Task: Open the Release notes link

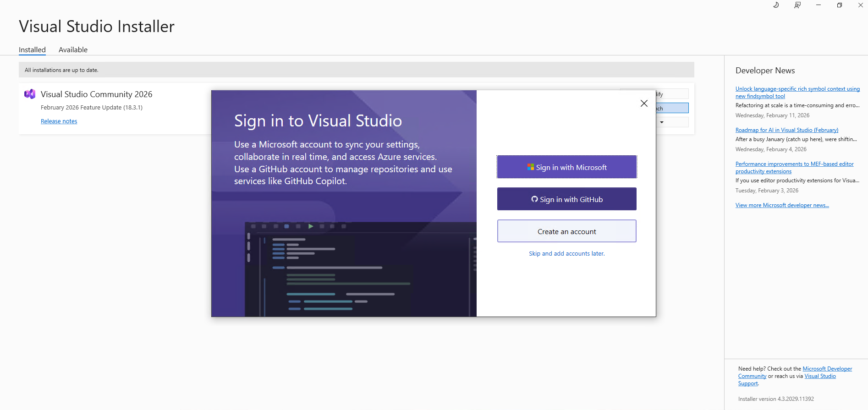Action: click(59, 121)
